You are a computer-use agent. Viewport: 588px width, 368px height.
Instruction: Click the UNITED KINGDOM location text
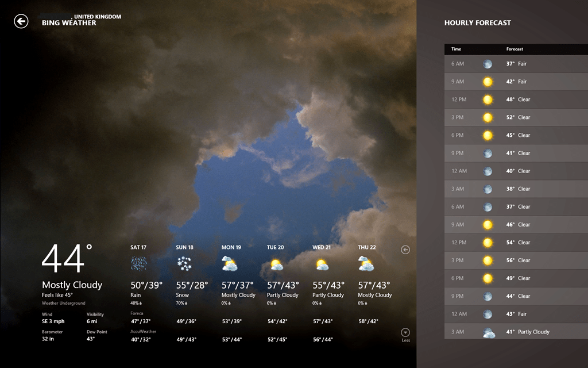click(x=98, y=17)
